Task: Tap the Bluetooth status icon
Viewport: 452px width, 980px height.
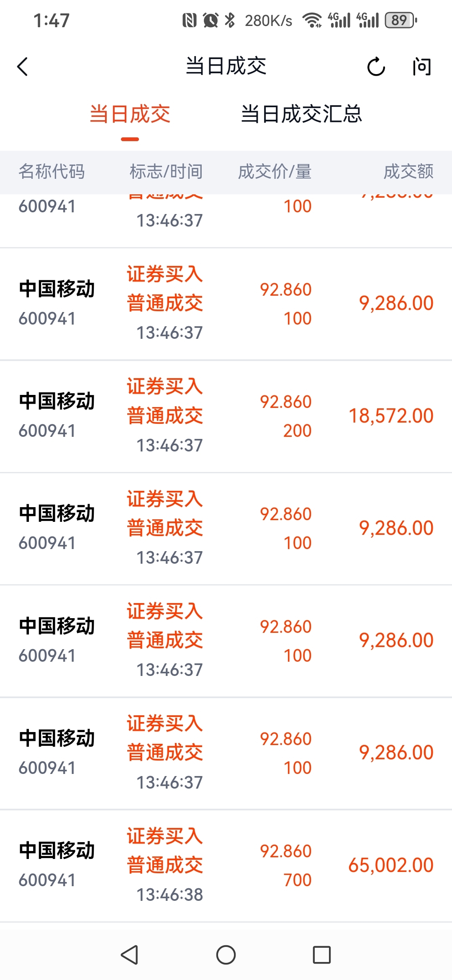Action: click(230, 20)
